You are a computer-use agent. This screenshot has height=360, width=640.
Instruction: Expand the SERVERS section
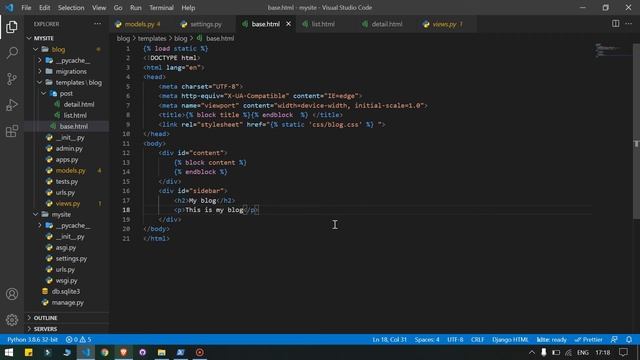pos(67,329)
